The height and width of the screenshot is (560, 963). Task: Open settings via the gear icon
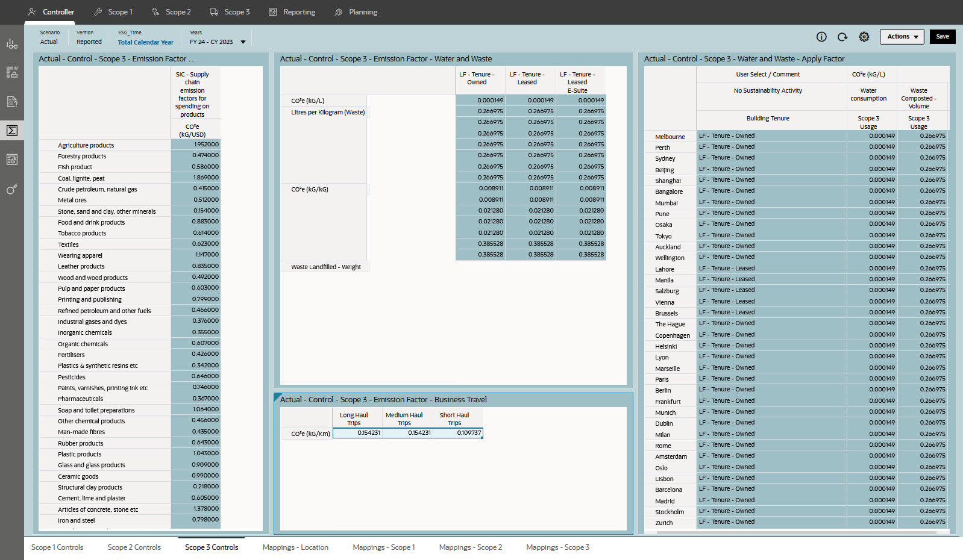864,37
